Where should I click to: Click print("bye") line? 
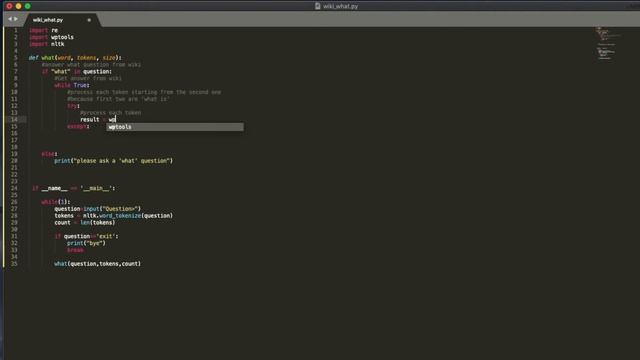point(86,243)
